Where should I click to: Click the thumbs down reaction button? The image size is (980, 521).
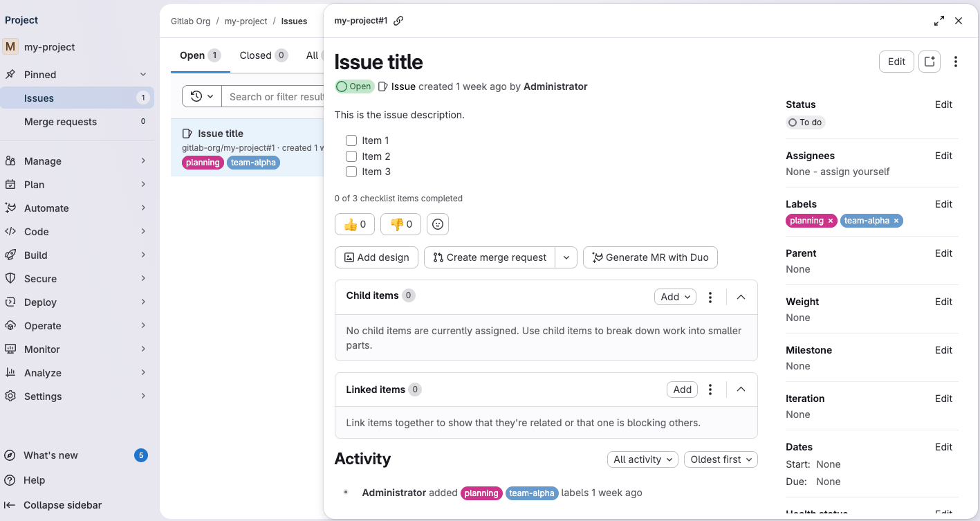[x=400, y=224]
